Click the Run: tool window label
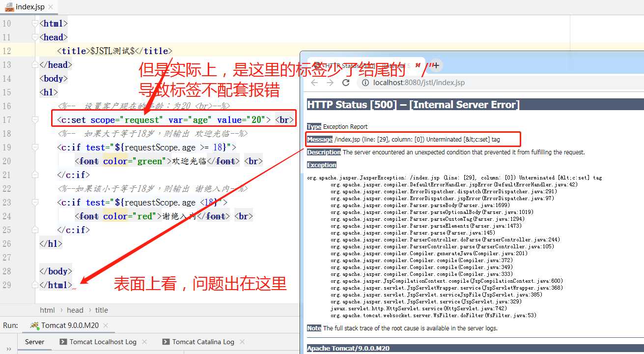 pos(10,325)
